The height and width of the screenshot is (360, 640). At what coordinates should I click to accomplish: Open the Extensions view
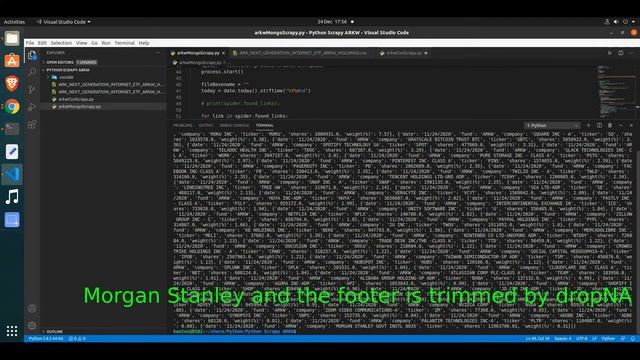[32, 124]
